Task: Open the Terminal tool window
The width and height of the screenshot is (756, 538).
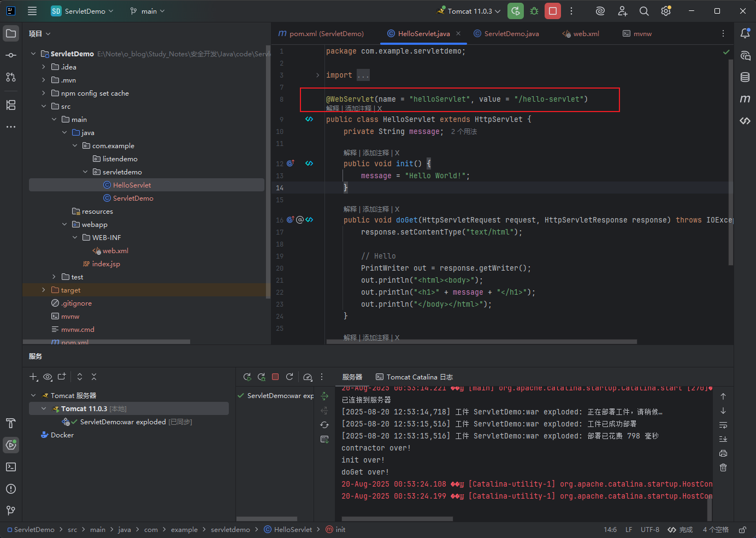Action: coord(11,467)
